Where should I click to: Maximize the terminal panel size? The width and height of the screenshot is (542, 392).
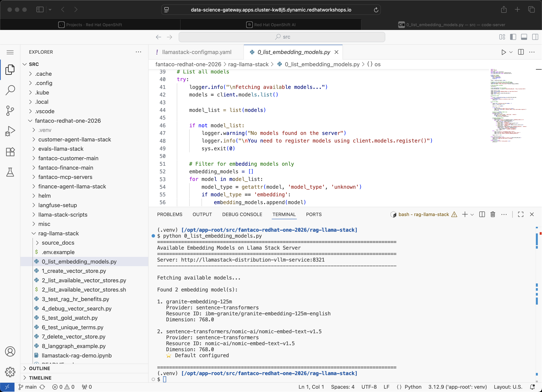(520, 214)
